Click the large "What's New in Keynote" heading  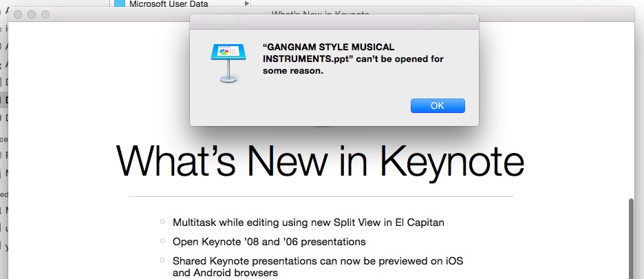click(320, 161)
